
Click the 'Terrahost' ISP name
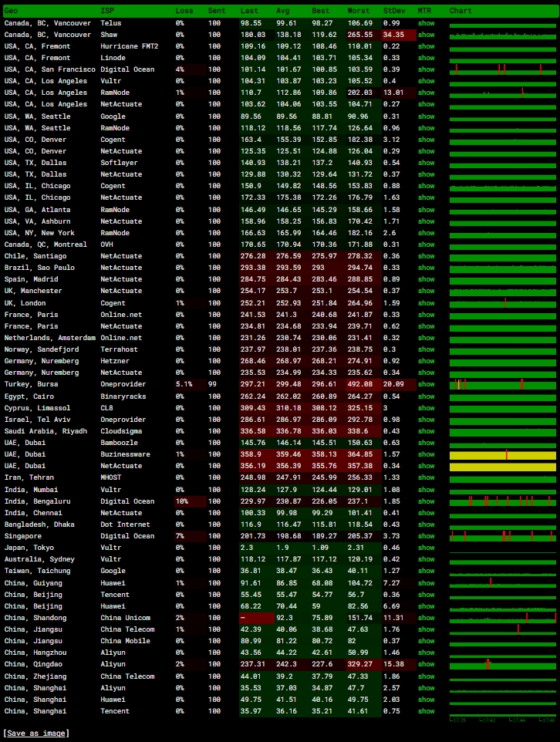point(119,349)
